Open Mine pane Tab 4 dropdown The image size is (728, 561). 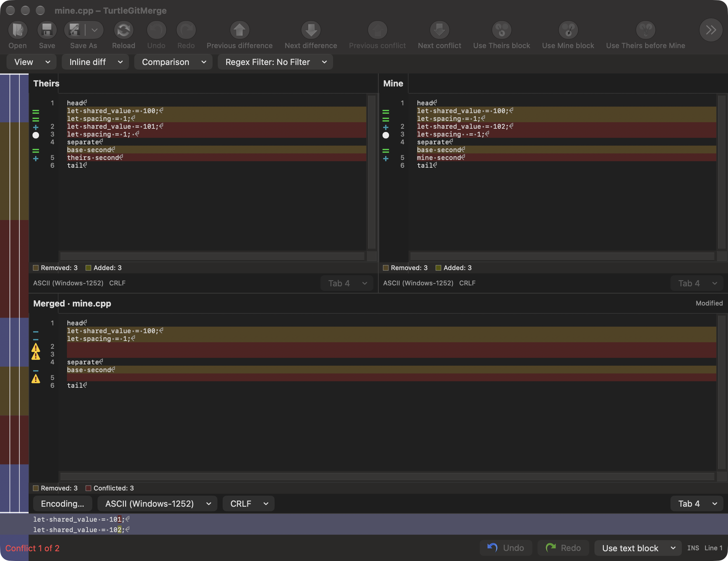697,283
